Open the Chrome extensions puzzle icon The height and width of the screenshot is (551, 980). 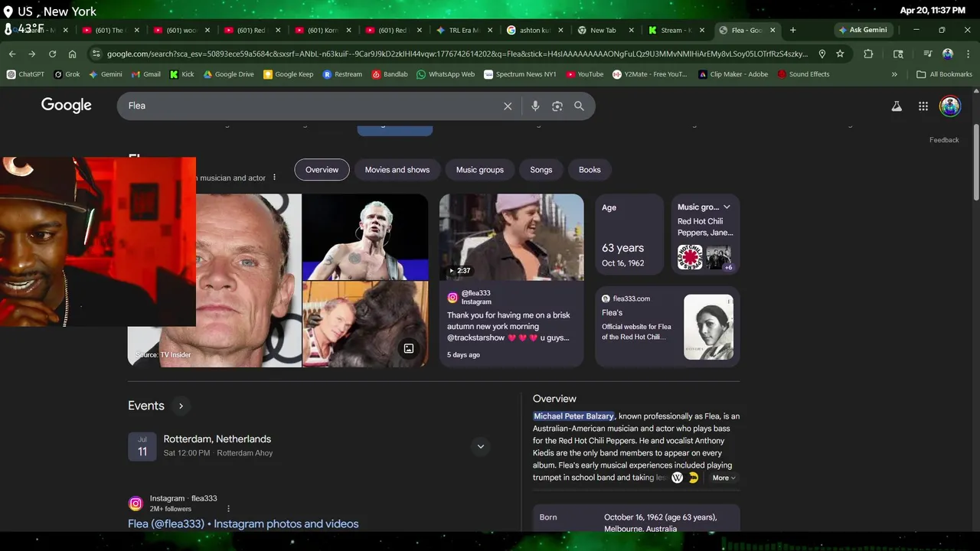868,54
